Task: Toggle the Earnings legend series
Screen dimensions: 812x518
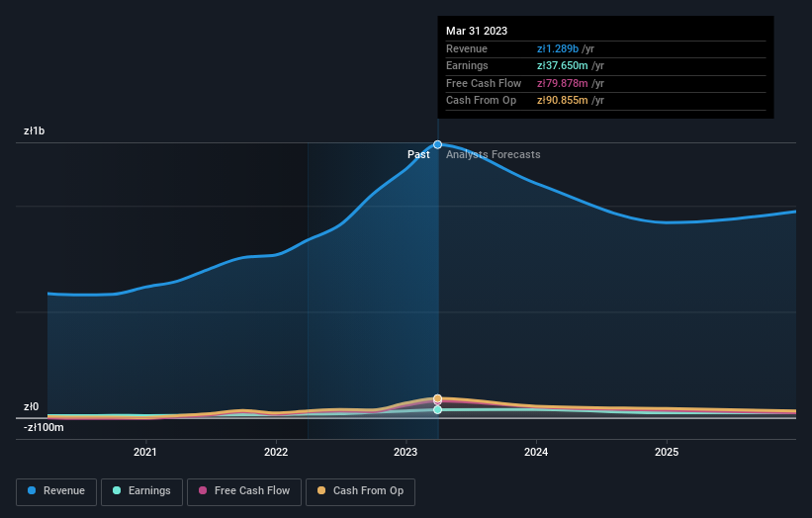Action: click(x=141, y=491)
